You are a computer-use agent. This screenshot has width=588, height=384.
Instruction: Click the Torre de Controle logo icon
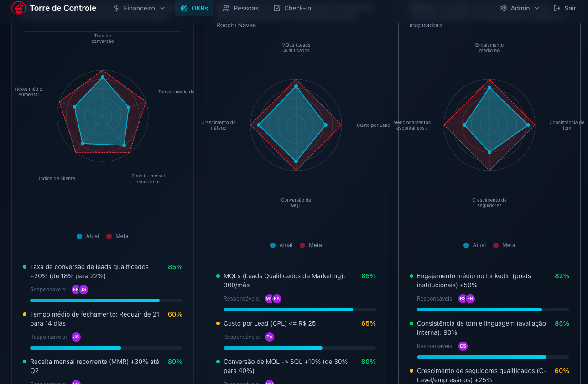click(18, 8)
